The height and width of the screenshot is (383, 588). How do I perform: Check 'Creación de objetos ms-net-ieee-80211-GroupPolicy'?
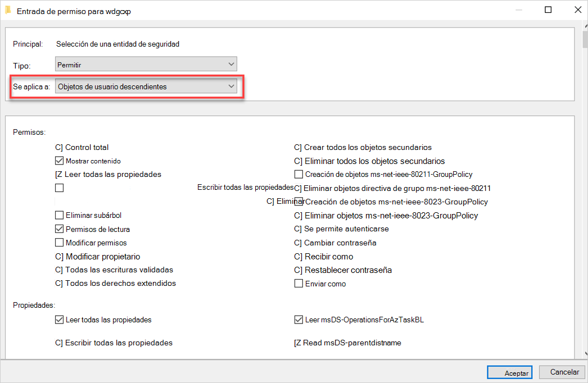298,174
